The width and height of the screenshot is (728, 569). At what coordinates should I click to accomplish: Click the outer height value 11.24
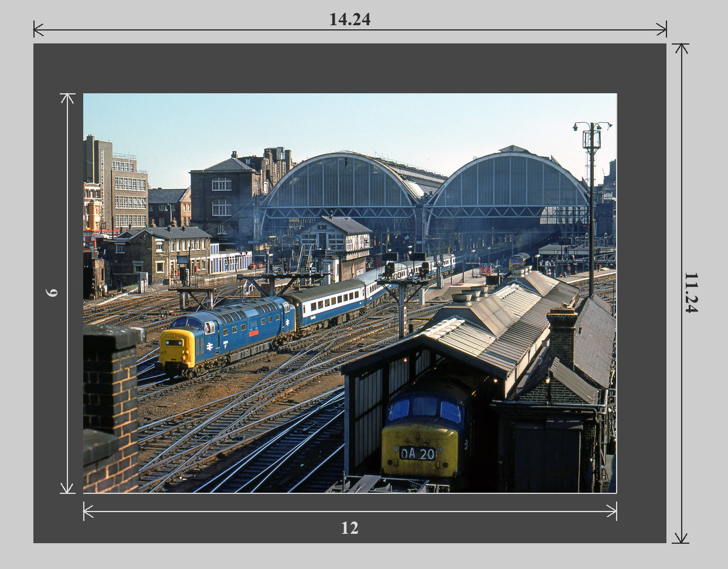tap(691, 292)
